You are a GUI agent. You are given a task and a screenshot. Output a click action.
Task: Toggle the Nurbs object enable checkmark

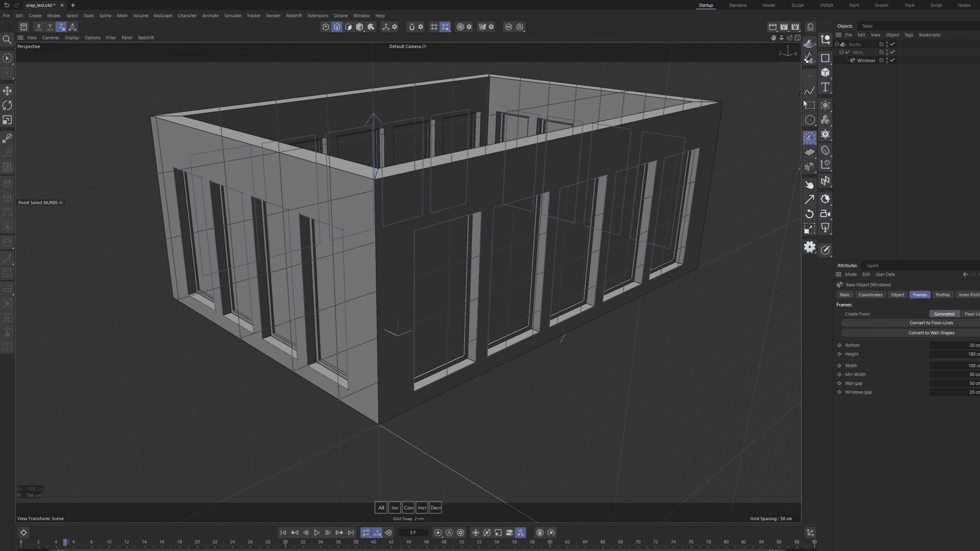point(892,44)
